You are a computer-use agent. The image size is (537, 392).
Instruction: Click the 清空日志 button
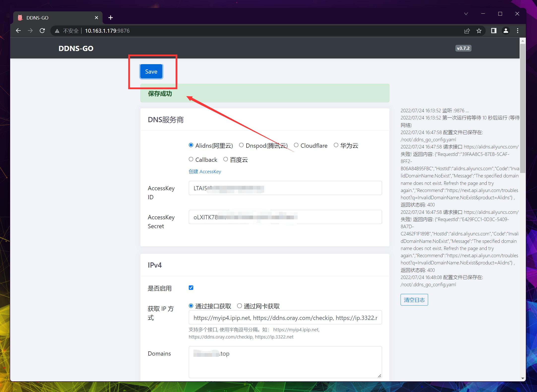(x=414, y=300)
